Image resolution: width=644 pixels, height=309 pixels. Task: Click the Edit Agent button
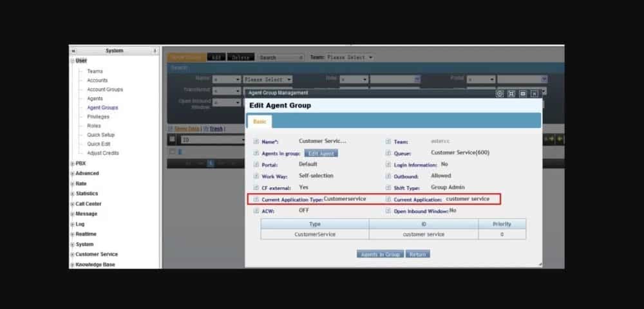click(x=321, y=153)
